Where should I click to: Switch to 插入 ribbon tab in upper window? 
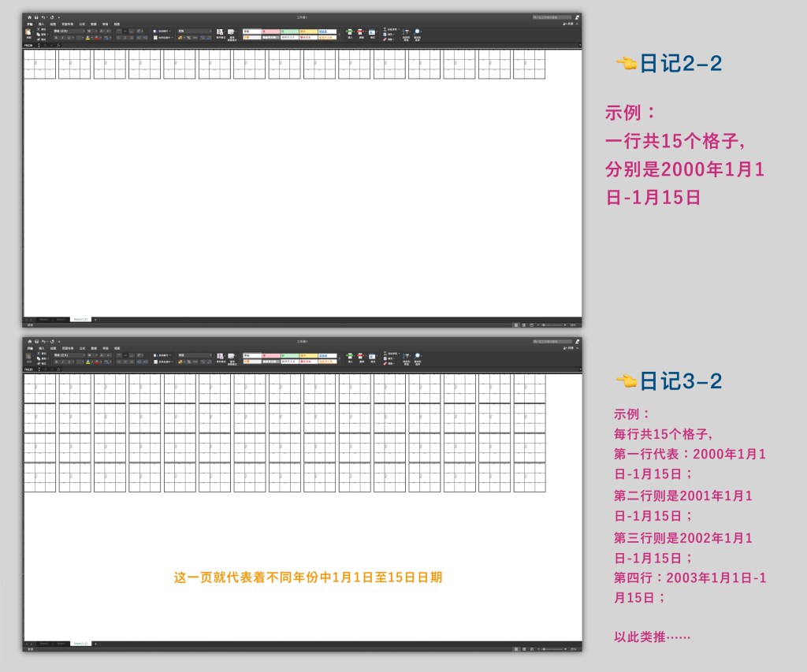(41, 24)
